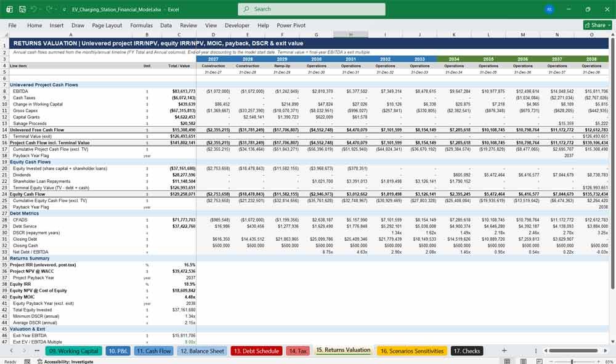Viewport: 616px width, 364px height.
Task: Click the Excel app icon in title bar
Action: [9, 9]
